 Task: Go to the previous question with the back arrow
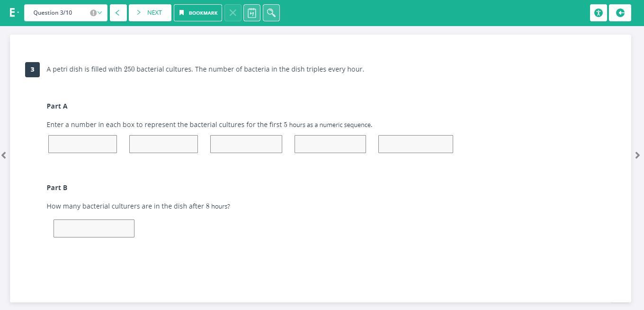118,13
